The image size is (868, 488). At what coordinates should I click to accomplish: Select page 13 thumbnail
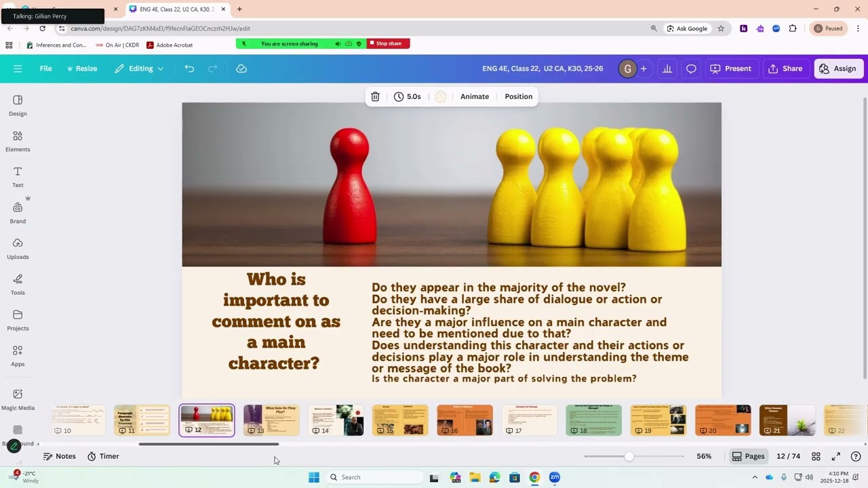(x=271, y=420)
